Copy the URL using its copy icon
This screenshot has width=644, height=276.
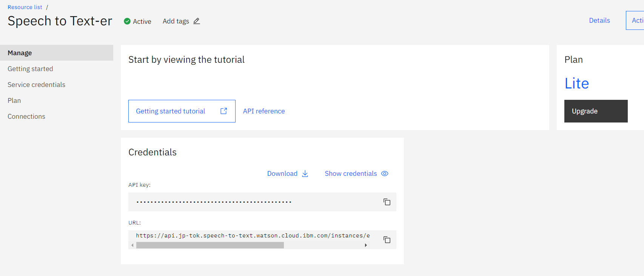(x=387, y=240)
